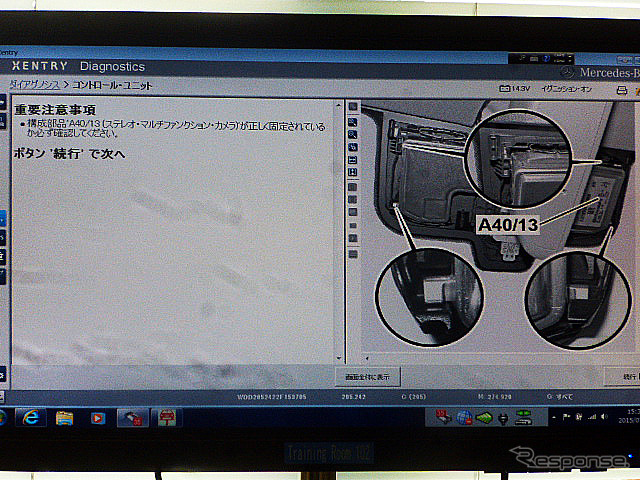Click the volume speaker tray icon
The image size is (640, 480).
coord(604,417)
